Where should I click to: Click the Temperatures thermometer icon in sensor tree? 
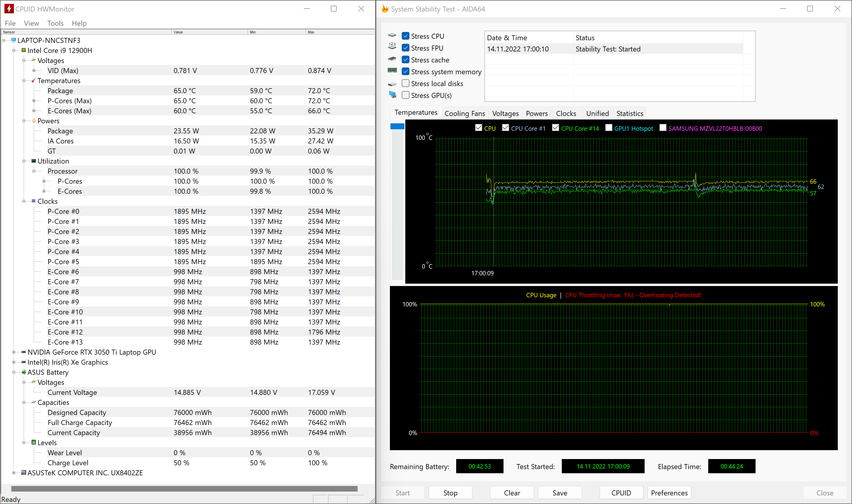33,81
